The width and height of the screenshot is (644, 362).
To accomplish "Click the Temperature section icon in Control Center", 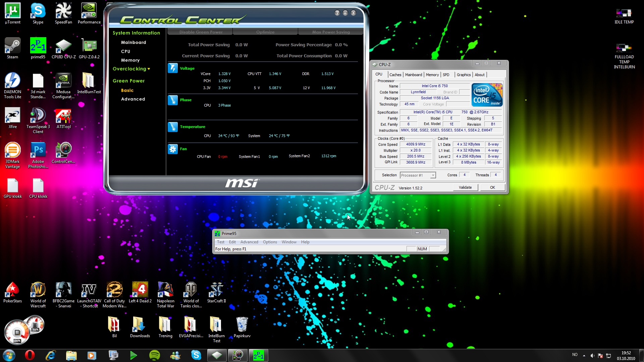I will pyautogui.click(x=173, y=127).
